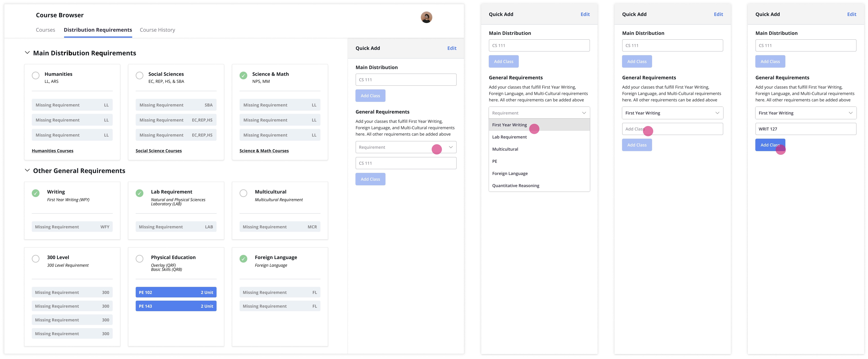Screen dimensions: 868x359
Task: Click the Add Class button under Main Distribution in main panel
Action: (x=370, y=96)
